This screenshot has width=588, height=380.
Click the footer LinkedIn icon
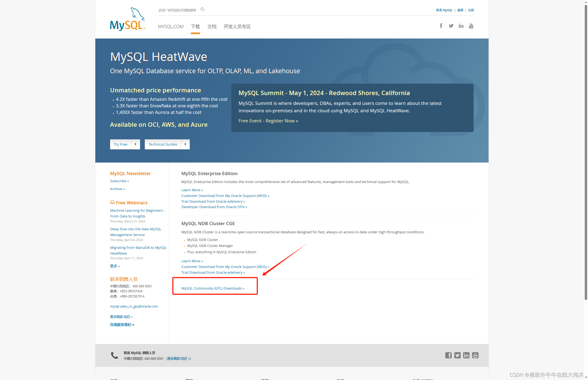point(466,355)
